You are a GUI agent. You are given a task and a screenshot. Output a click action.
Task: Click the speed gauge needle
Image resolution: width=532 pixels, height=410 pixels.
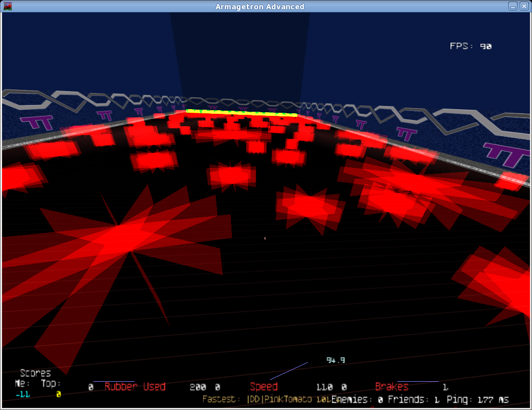[x=289, y=371]
